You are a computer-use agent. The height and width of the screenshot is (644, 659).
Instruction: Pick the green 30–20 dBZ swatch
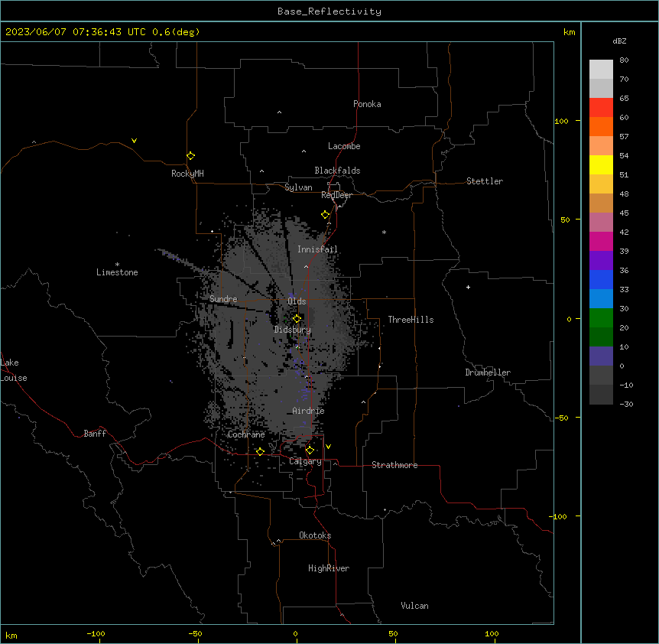pyautogui.click(x=601, y=318)
